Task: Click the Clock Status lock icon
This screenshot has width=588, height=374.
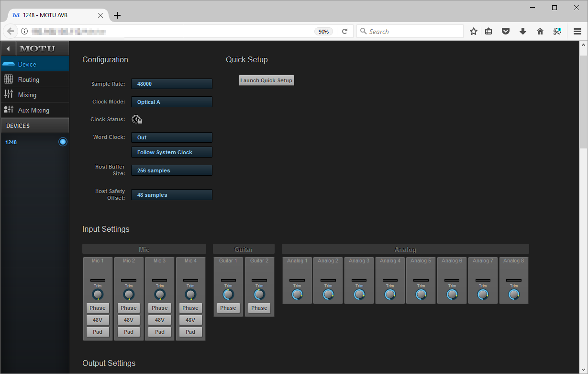Action: point(137,120)
